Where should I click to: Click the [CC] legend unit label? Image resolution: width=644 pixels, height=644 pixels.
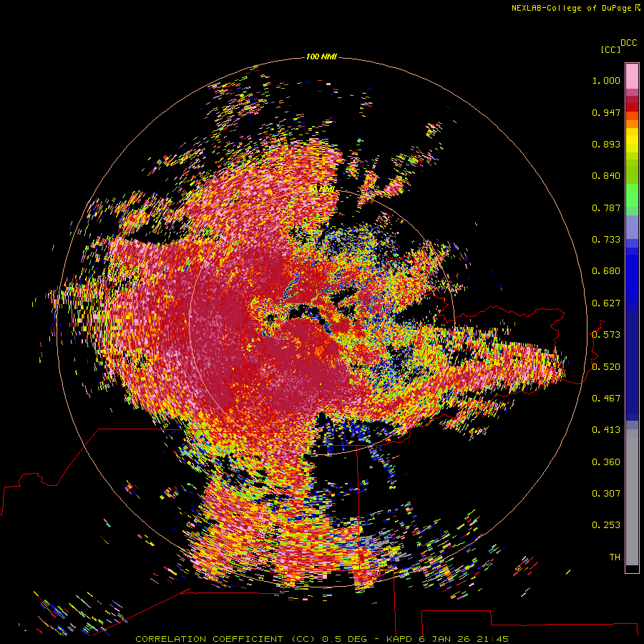[610, 49]
